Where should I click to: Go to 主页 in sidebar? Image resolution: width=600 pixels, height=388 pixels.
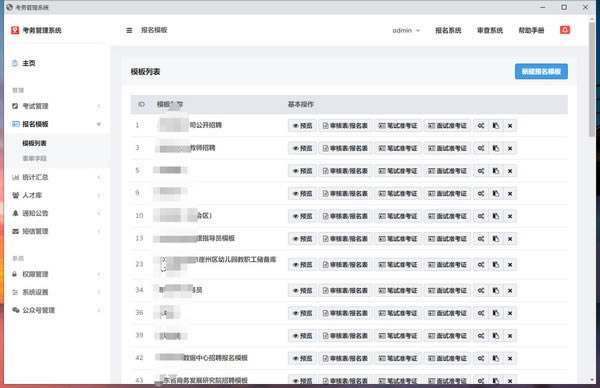[29, 63]
